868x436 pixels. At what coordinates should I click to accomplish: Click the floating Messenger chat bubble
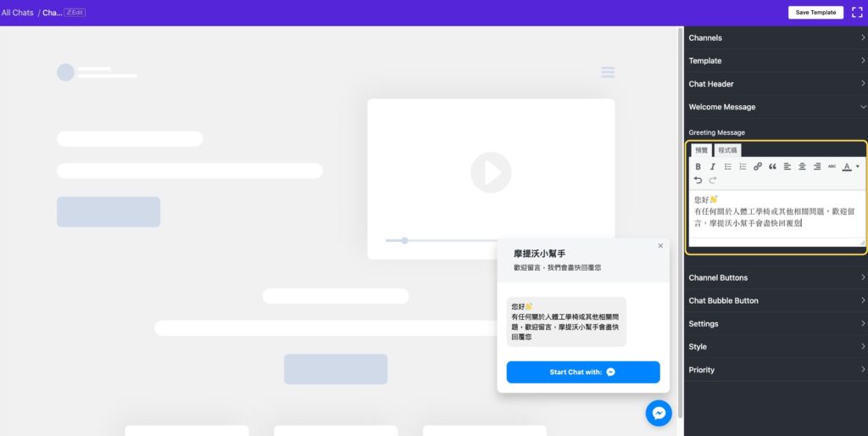(x=659, y=413)
